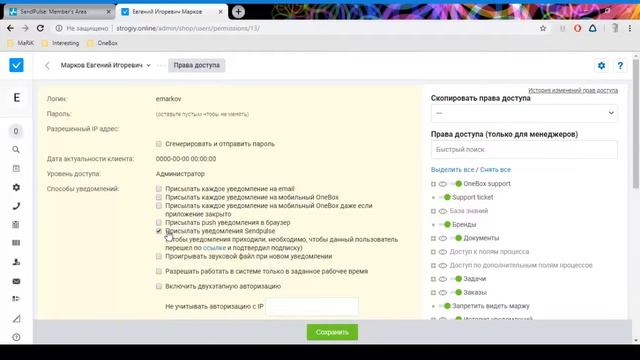Tick 'Присылать каждое уведомление на мобильный OneBox'

pyautogui.click(x=159, y=197)
